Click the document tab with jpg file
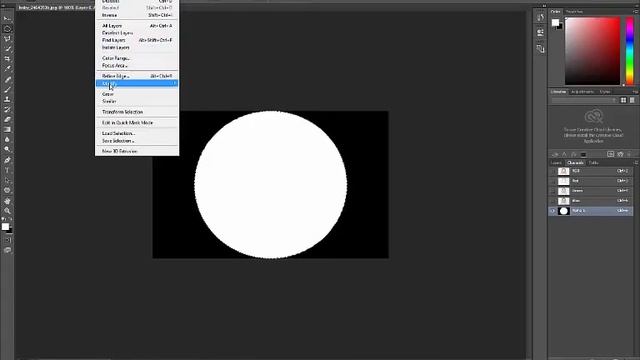This screenshot has height=360, width=640. [x=56, y=8]
